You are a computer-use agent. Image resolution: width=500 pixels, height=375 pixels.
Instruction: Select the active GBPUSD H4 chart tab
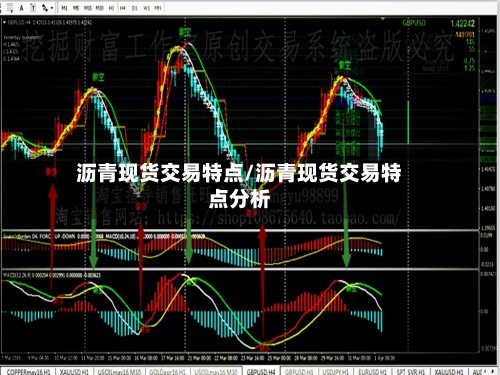[x=261, y=371]
